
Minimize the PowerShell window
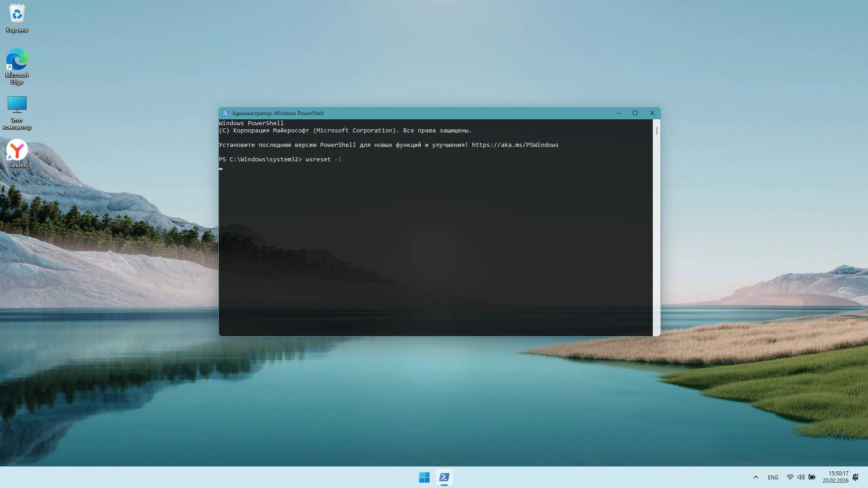[618, 113]
